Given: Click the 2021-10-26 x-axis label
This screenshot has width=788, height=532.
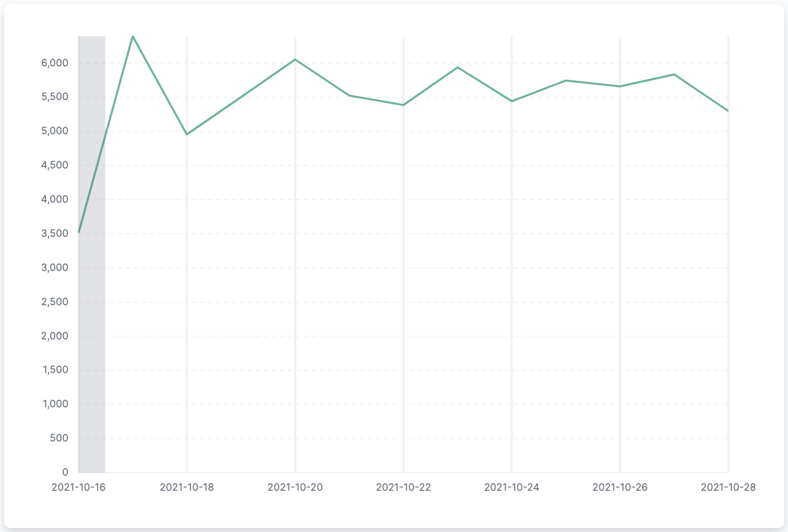Looking at the screenshot, I should pos(620,487).
